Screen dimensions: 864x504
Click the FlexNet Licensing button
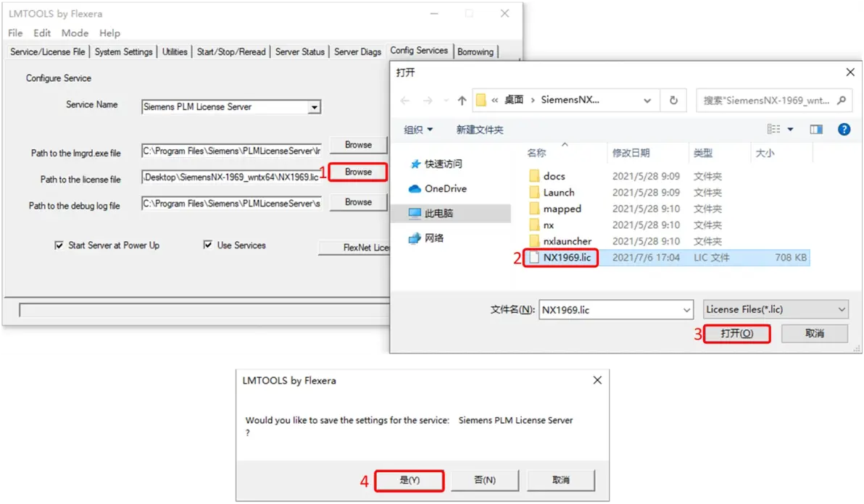354,248
